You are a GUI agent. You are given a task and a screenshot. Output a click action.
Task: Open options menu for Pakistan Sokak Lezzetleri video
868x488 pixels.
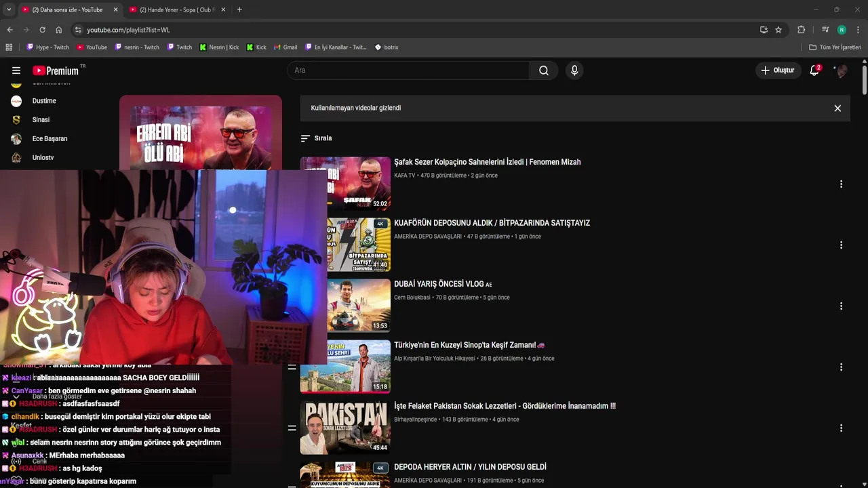(841, 428)
